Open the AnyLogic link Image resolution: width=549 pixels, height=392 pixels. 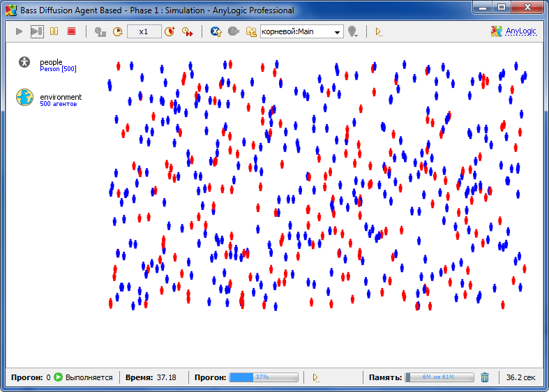pyautogui.click(x=521, y=31)
